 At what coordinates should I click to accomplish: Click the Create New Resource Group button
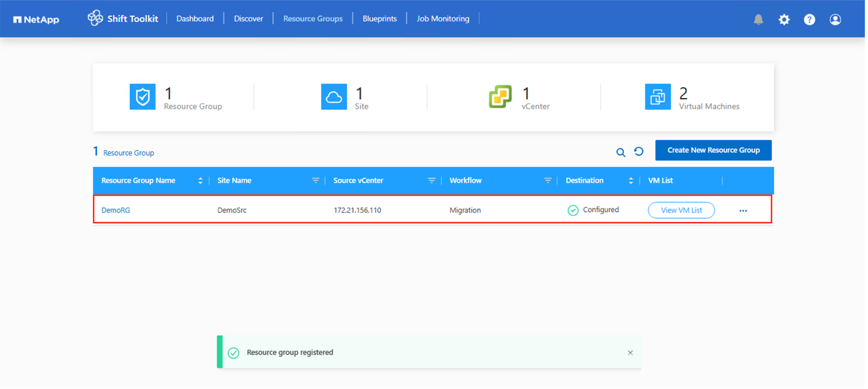[x=713, y=151]
